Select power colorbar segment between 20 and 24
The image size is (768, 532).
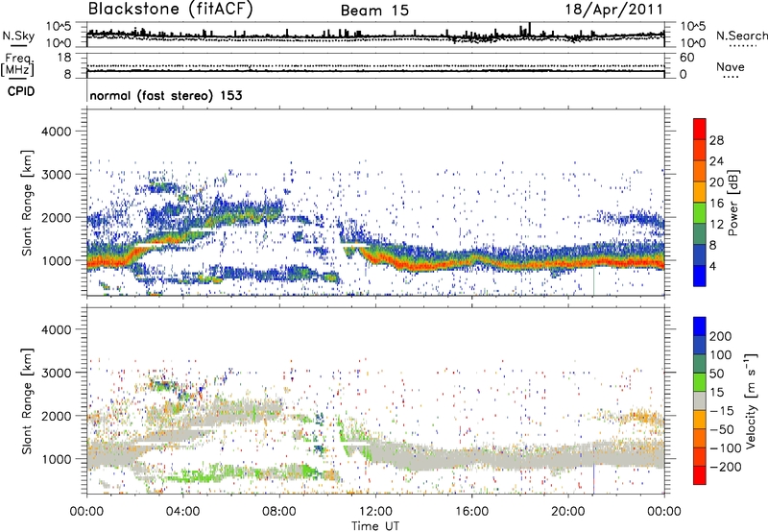[x=700, y=171]
